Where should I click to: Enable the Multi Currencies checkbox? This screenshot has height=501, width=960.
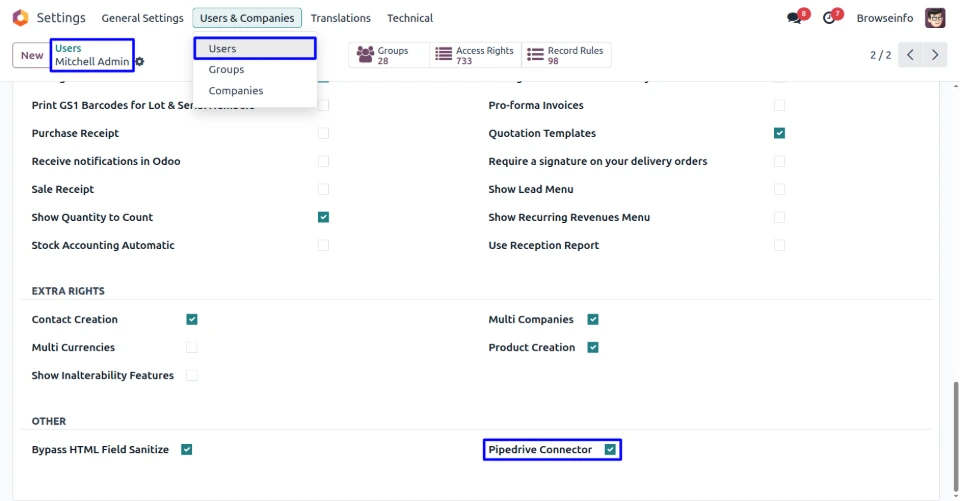(191, 348)
